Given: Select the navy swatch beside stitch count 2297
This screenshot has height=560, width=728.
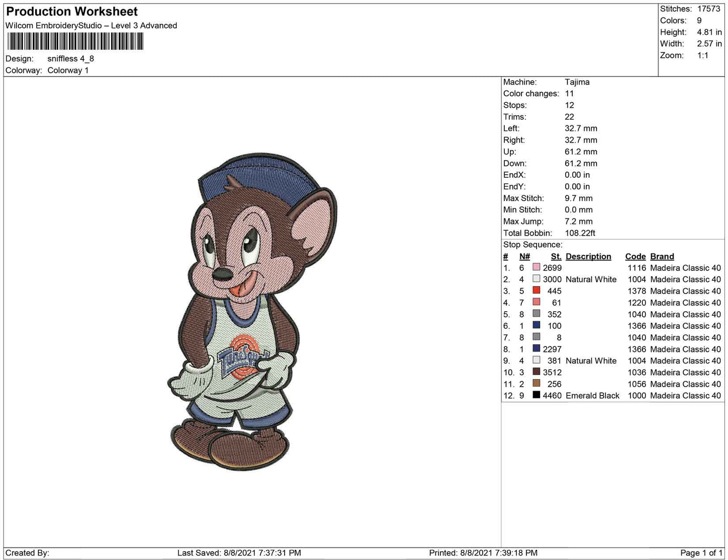Looking at the screenshot, I should [536, 348].
